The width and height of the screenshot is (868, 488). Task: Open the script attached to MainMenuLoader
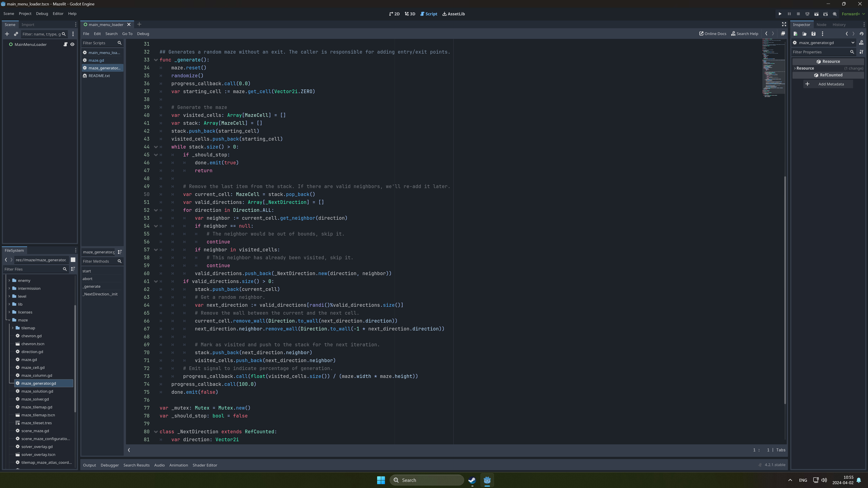pos(66,44)
